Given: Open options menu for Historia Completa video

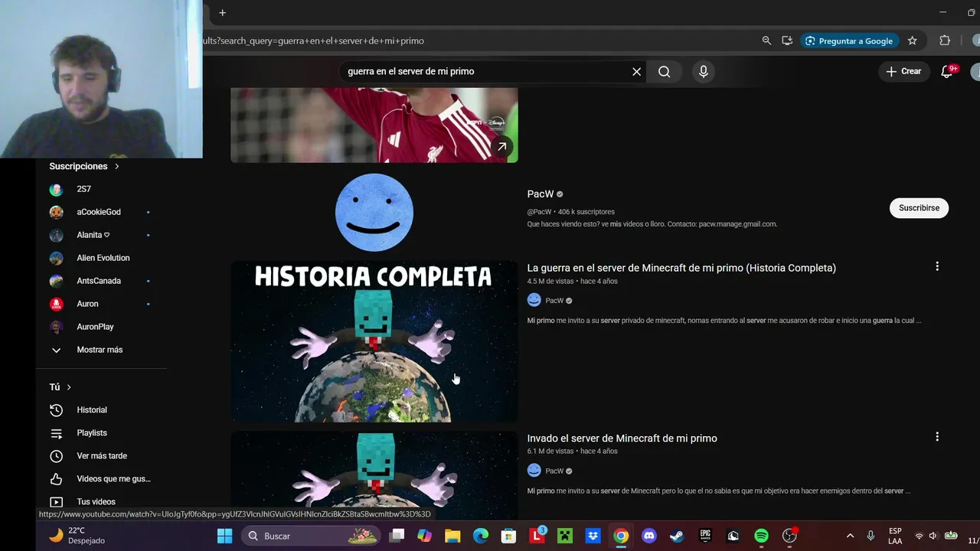Looking at the screenshot, I should tap(937, 266).
